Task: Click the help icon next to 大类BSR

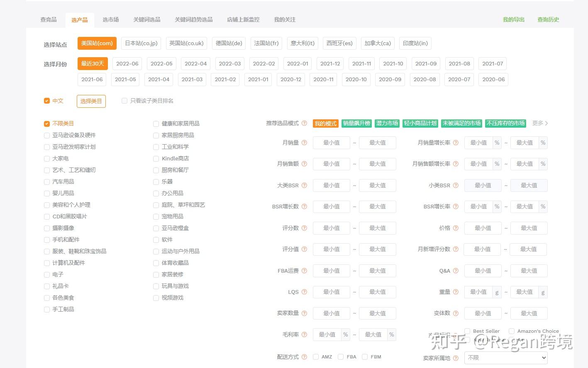Action: point(304,185)
